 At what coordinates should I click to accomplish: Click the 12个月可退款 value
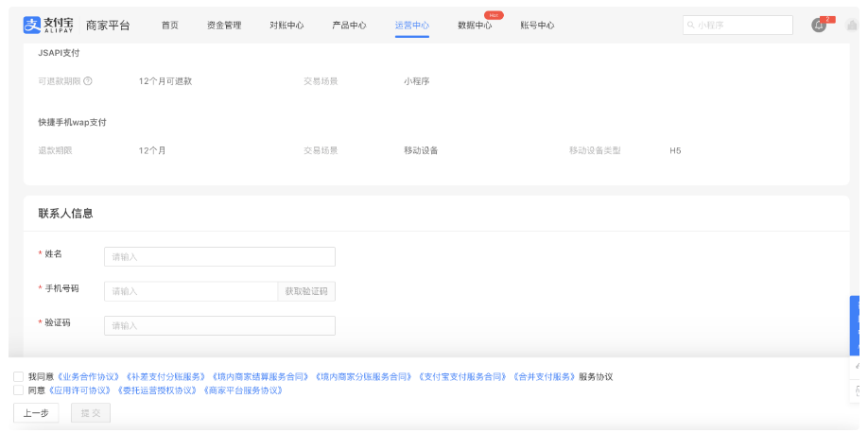click(x=165, y=81)
